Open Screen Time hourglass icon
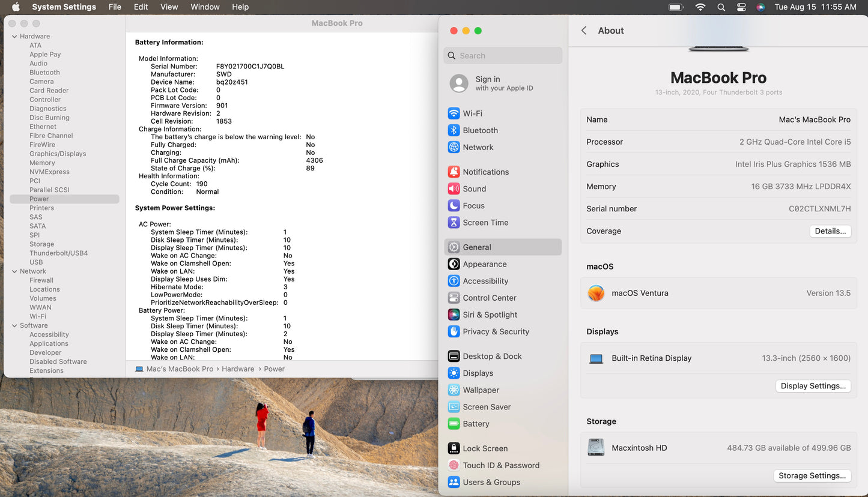 [x=454, y=222]
